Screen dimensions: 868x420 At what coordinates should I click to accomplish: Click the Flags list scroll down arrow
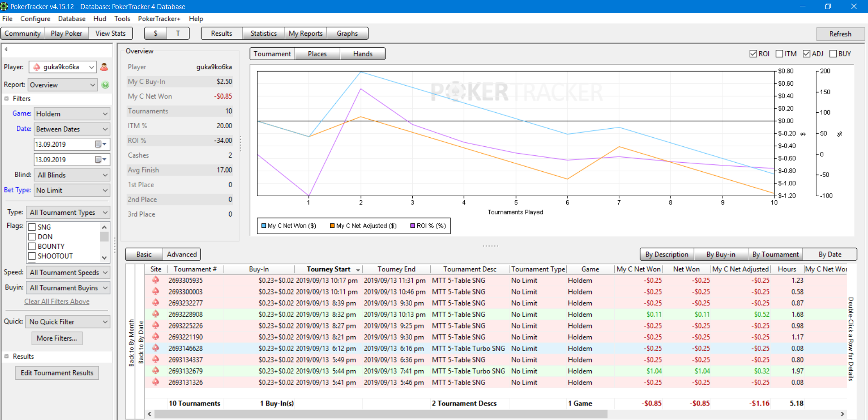click(x=104, y=257)
